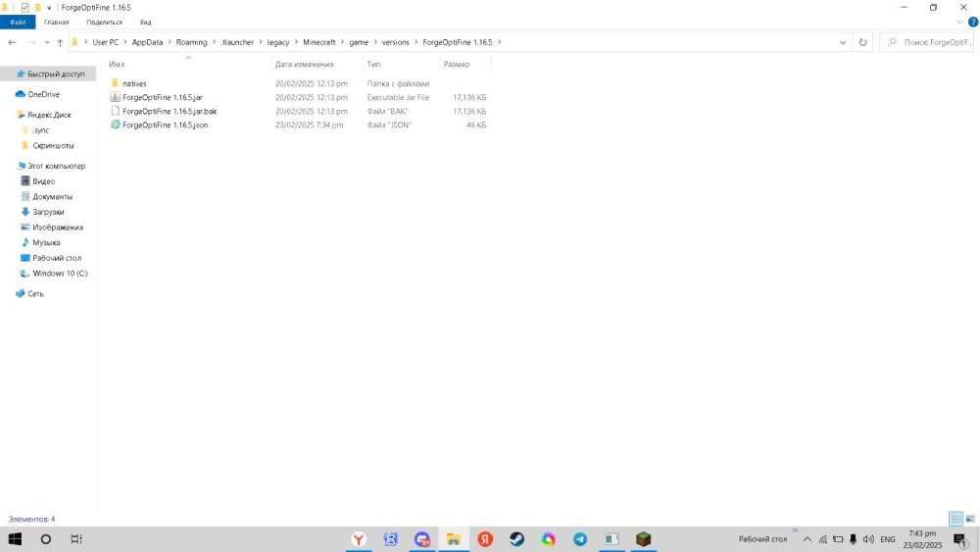Open notification center icon

pyautogui.click(x=960, y=539)
